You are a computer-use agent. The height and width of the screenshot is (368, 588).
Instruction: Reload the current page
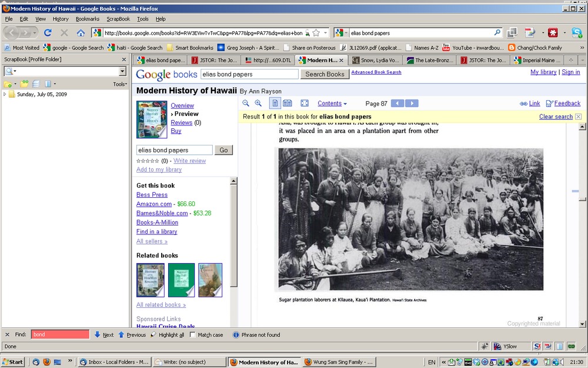pos(48,32)
